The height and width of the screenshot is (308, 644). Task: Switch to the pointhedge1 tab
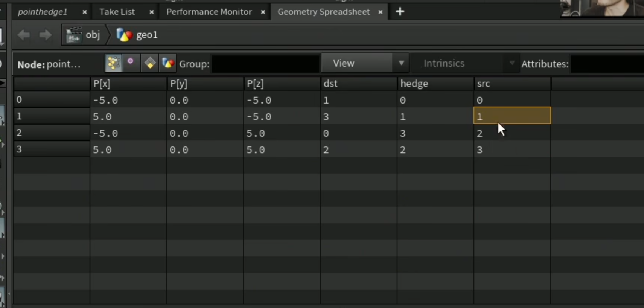(x=43, y=12)
